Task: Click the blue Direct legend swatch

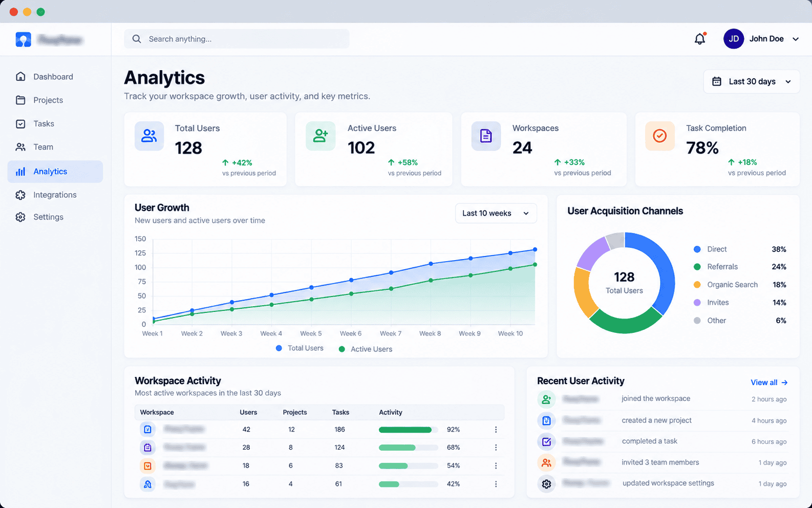Action: click(x=697, y=249)
